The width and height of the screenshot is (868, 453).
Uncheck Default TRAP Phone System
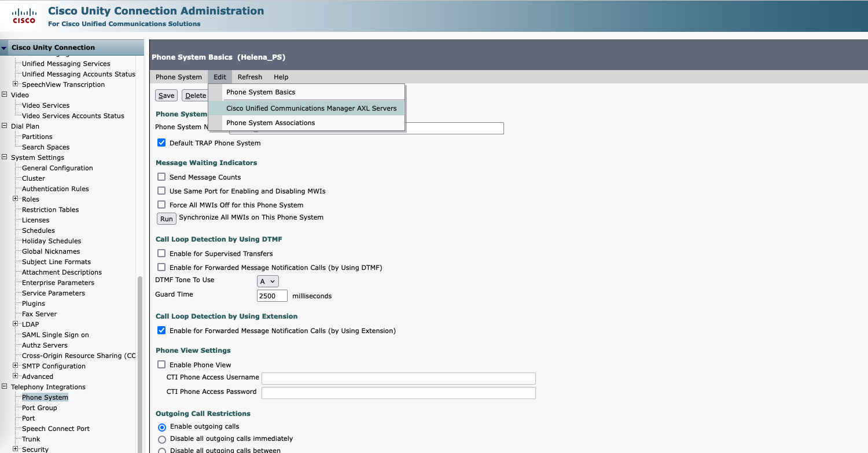tap(161, 143)
